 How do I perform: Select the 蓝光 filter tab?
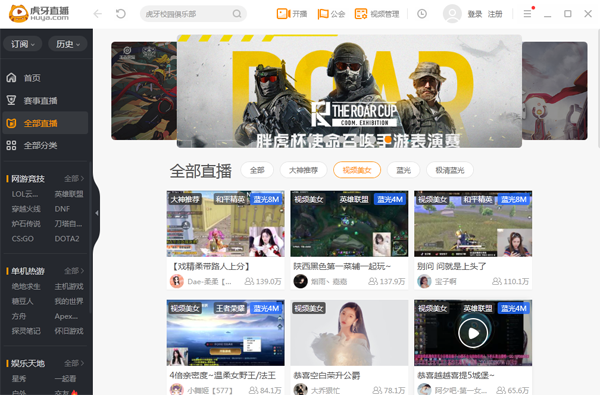click(x=403, y=170)
